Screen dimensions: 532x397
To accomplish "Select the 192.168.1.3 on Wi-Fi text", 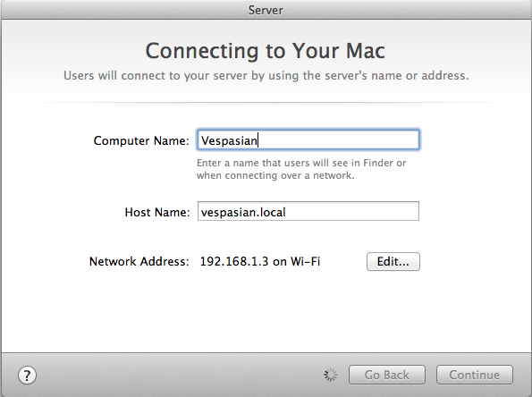I will click(x=260, y=262).
